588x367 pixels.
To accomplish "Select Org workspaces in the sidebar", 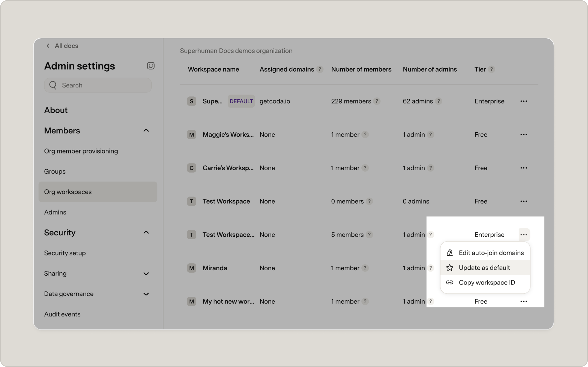I will tap(98, 192).
